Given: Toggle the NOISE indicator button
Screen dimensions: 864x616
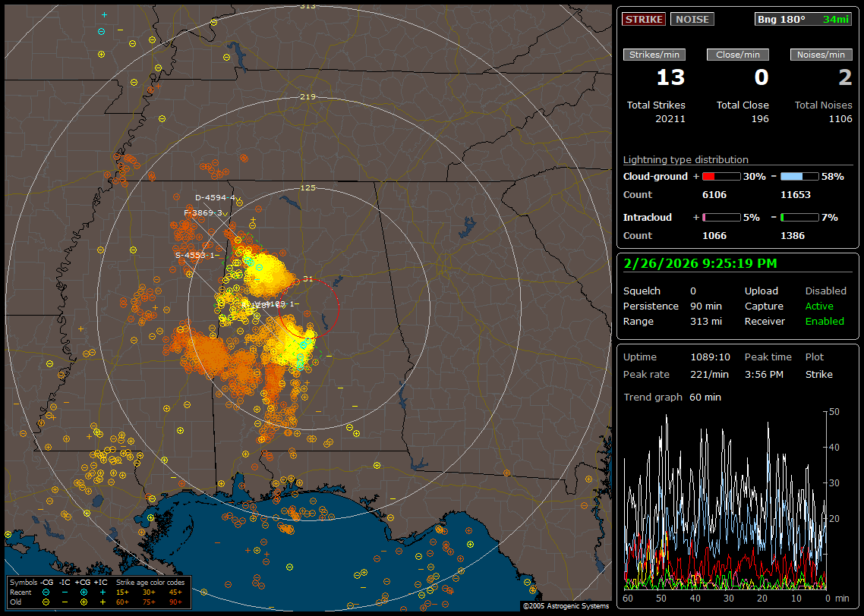Looking at the screenshot, I should (x=692, y=19).
